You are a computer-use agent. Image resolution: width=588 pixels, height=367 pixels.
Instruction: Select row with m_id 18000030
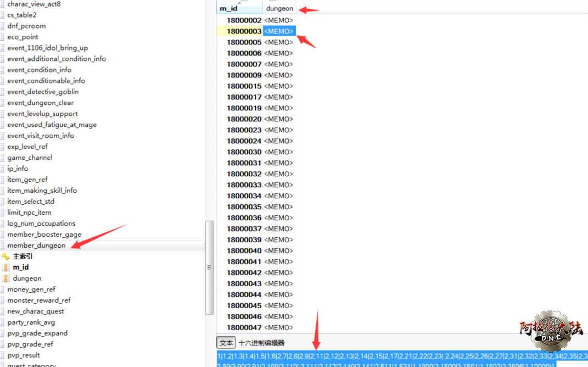click(244, 152)
